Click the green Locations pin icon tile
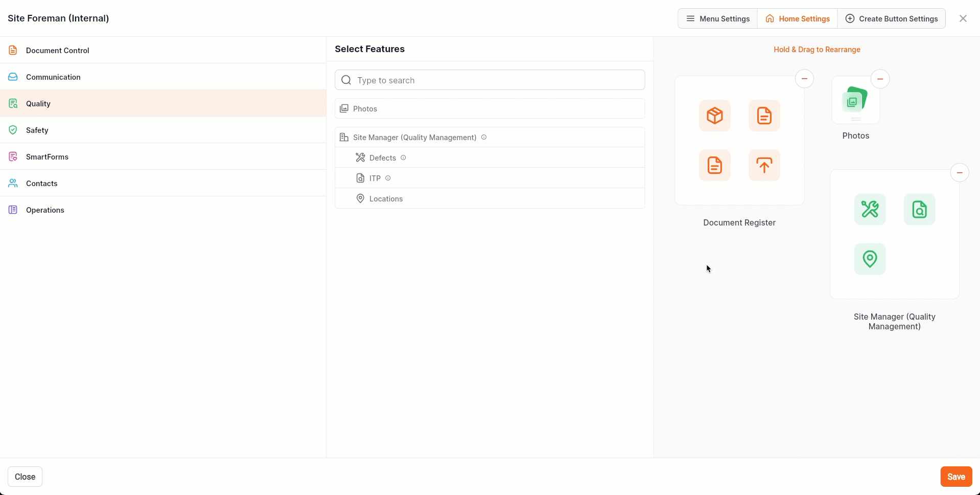 870,259
